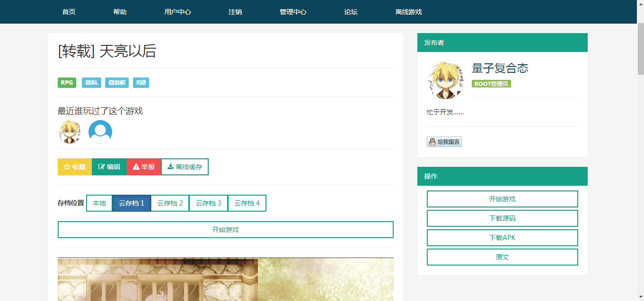Click 开始游戏 in the 操作 panel
The width and height of the screenshot is (644, 301).
click(503, 199)
